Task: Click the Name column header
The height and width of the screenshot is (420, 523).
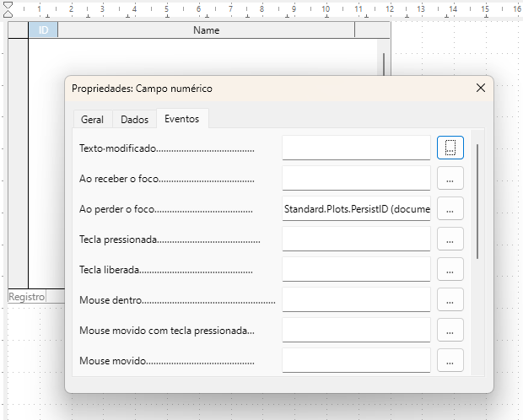Action: pos(206,30)
